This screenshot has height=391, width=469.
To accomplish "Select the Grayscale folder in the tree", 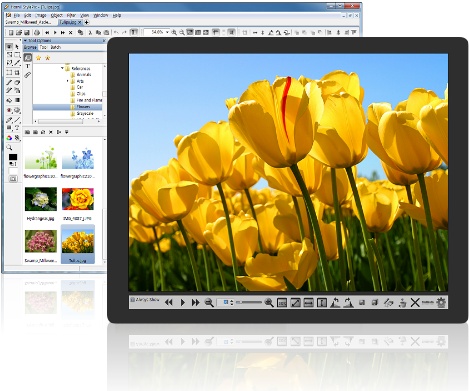I will pos(85,113).
